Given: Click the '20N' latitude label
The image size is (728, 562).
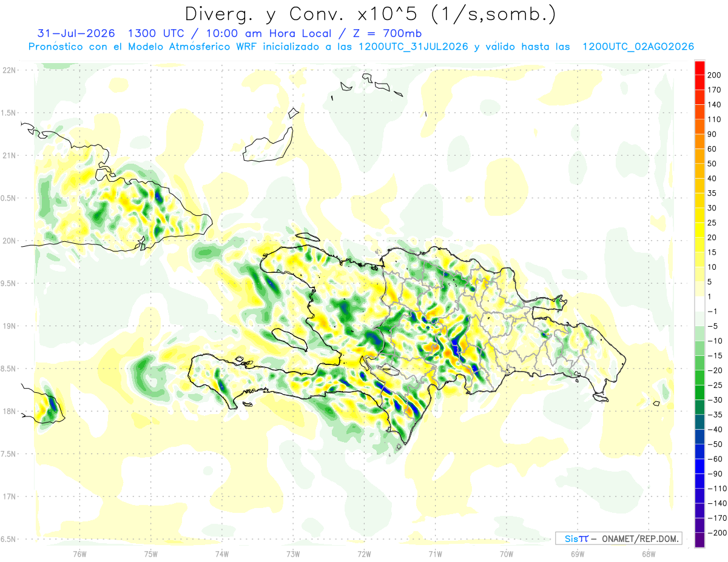Looking at the screenshot, I should 8,241.
